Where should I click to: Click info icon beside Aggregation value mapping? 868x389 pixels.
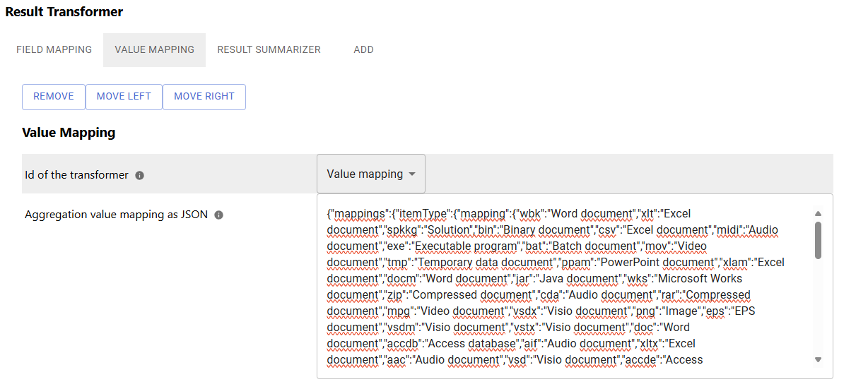click(218, 215)
